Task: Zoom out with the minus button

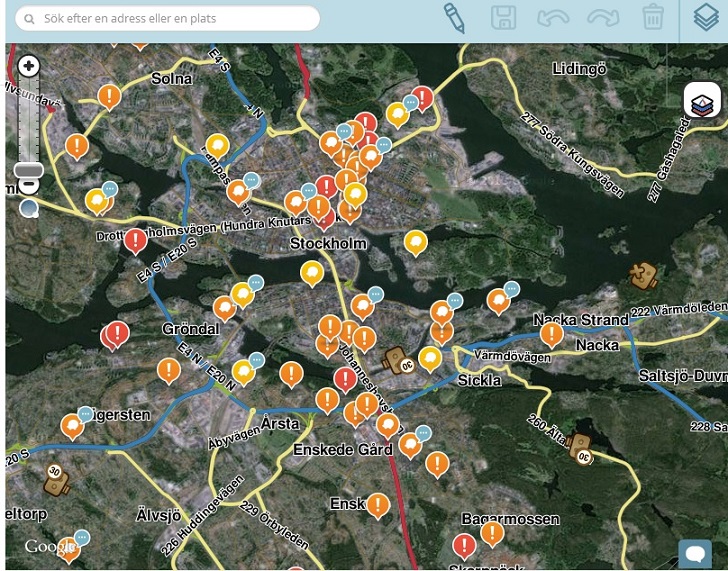Action: tap(29, 185)
